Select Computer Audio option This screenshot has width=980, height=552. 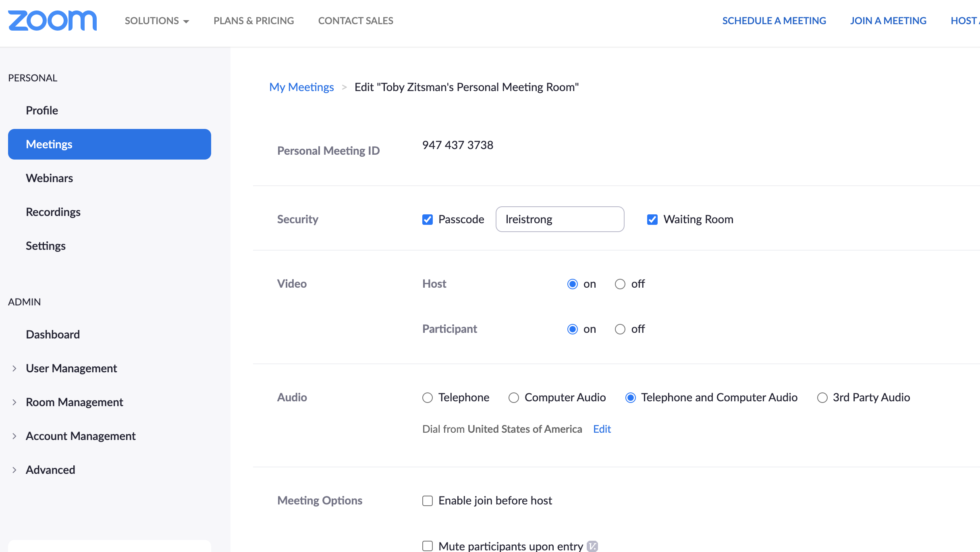pyautogui.click(x=513, y=398)
